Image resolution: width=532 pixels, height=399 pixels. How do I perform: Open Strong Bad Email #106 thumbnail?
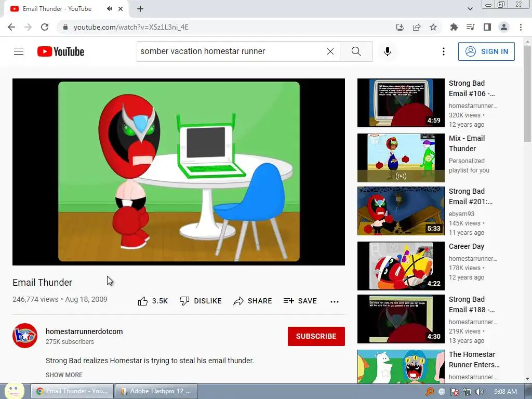click(401, 103)
